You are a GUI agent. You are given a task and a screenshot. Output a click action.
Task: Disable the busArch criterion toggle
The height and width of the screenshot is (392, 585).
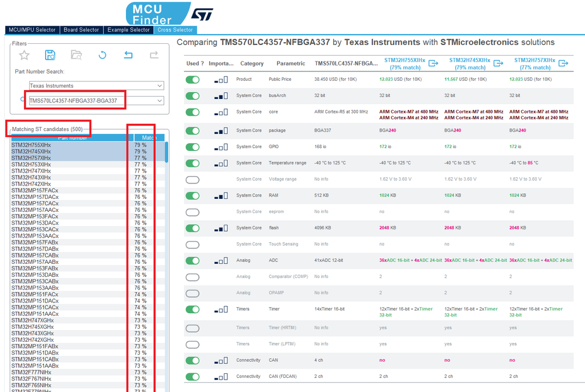point(193,96)
